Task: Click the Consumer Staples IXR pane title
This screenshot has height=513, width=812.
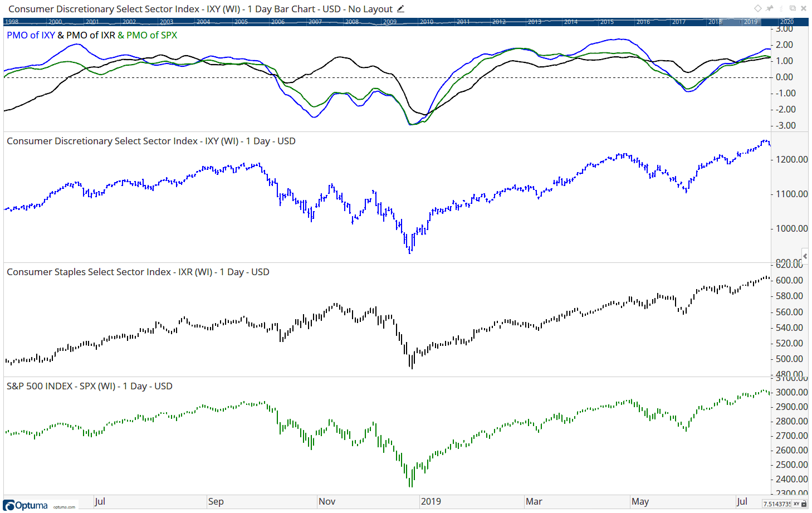Action: coord(138,272)
